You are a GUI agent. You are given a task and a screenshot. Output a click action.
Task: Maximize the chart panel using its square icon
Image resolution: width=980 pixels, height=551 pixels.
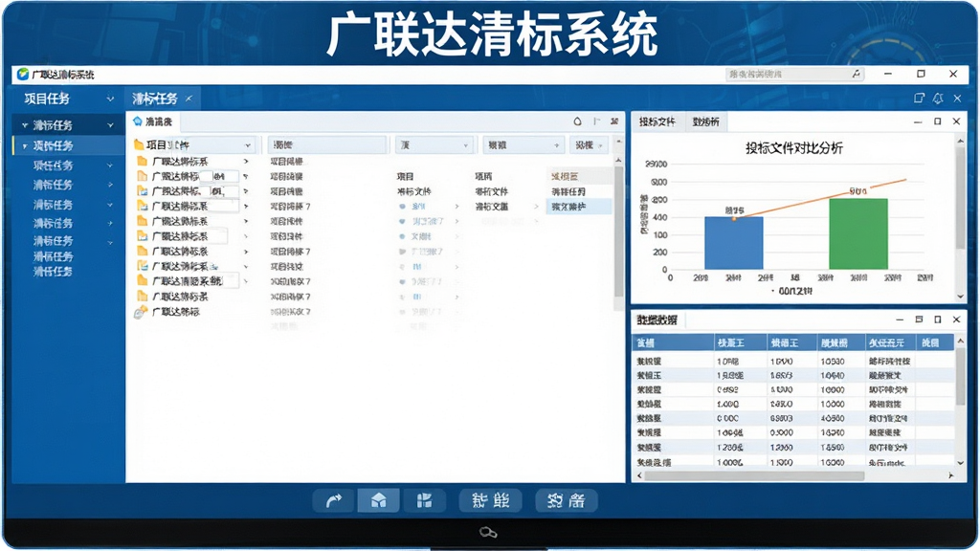click(938, 121)
